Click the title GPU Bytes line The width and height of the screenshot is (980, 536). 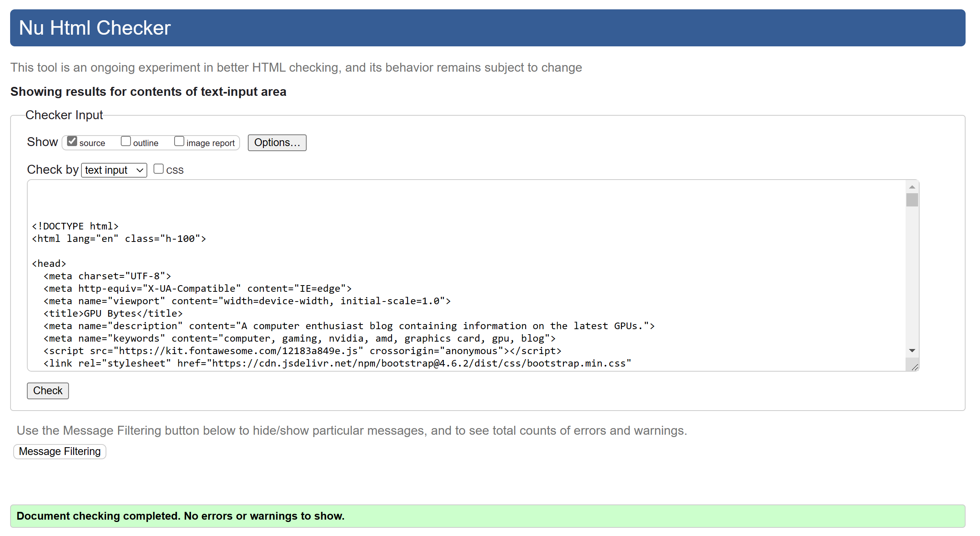113,314
